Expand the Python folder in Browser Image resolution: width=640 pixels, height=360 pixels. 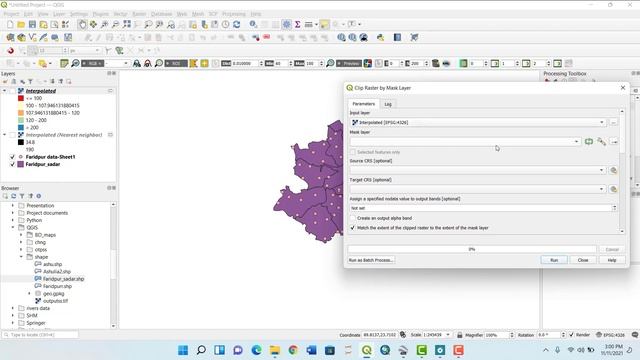tap(13, 220)
